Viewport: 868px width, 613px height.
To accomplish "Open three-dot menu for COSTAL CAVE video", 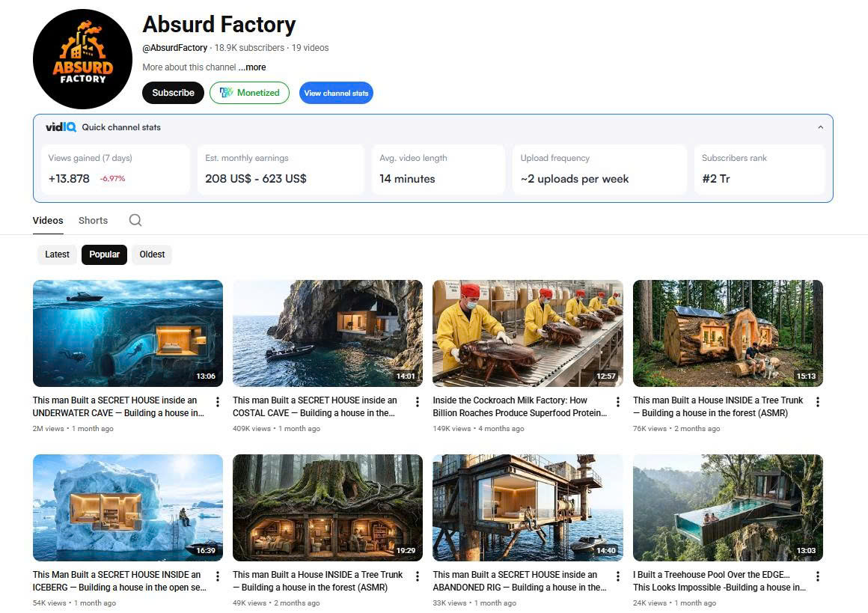I will (x=418, y=402).
